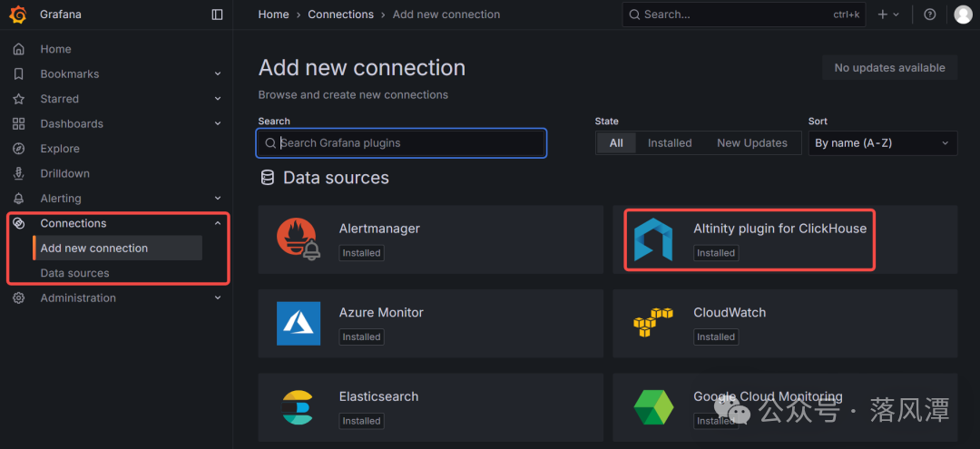
Task: Open the Azure Monitor card title
Action: (381, 312)
